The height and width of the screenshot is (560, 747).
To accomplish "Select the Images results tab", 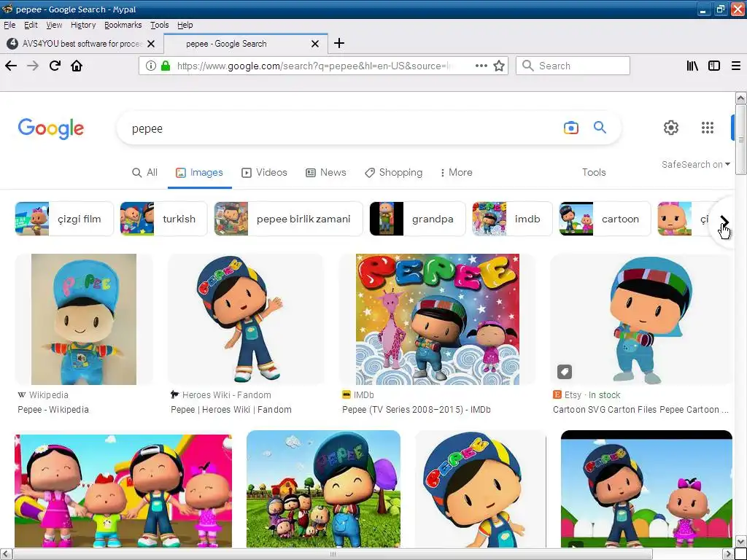I will point(199,172).
